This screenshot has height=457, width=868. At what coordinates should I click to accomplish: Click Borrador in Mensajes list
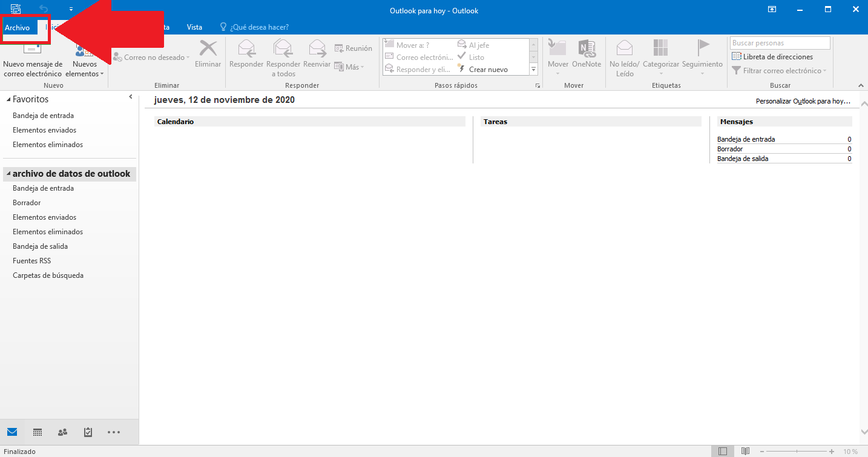pyautogui.click(x=730, y=149)
